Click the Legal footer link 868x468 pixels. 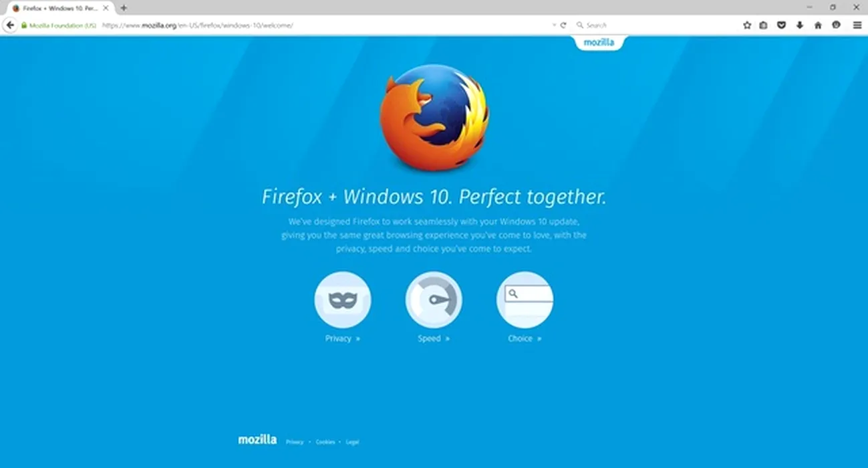pyautogui.click(x=352, y=442)
